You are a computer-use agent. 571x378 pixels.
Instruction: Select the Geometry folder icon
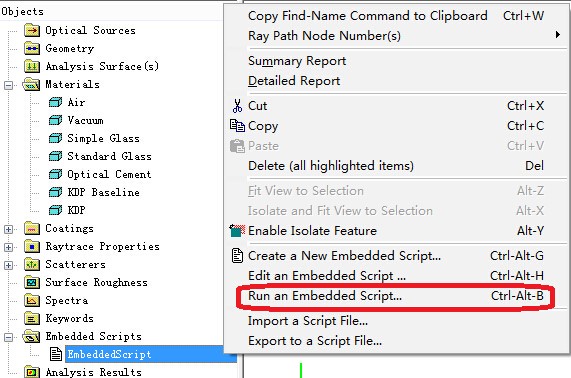[32, 48]
